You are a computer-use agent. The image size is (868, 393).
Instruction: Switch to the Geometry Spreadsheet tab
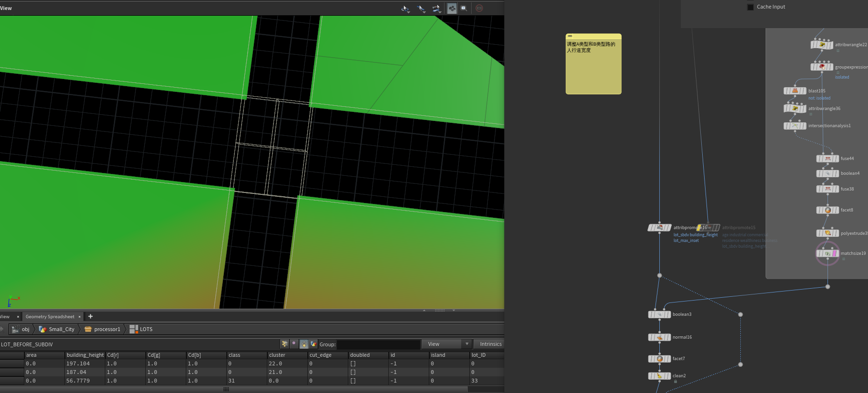[x=50, y=317]
